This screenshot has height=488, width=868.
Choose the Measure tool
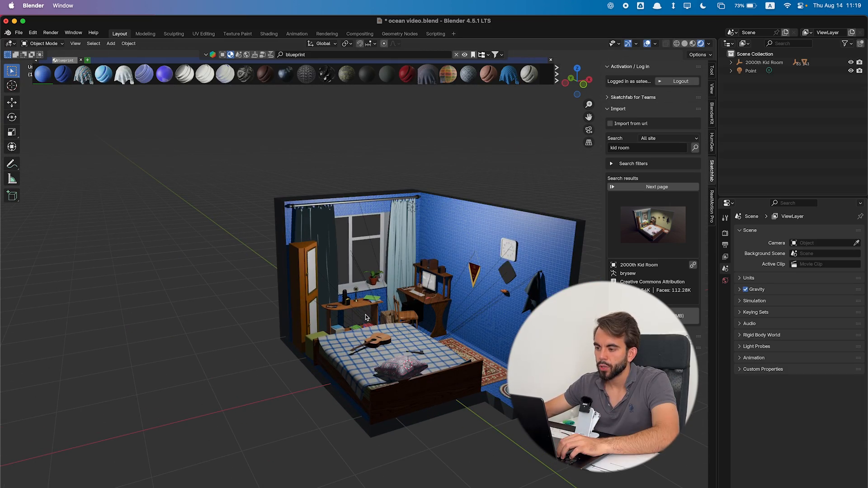coord(12,179)
